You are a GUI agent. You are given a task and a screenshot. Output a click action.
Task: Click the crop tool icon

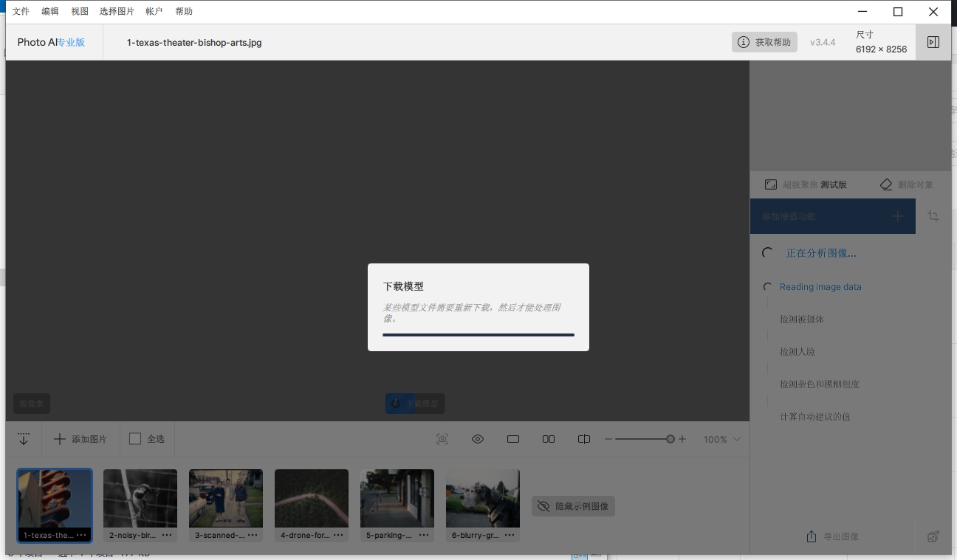933,216
